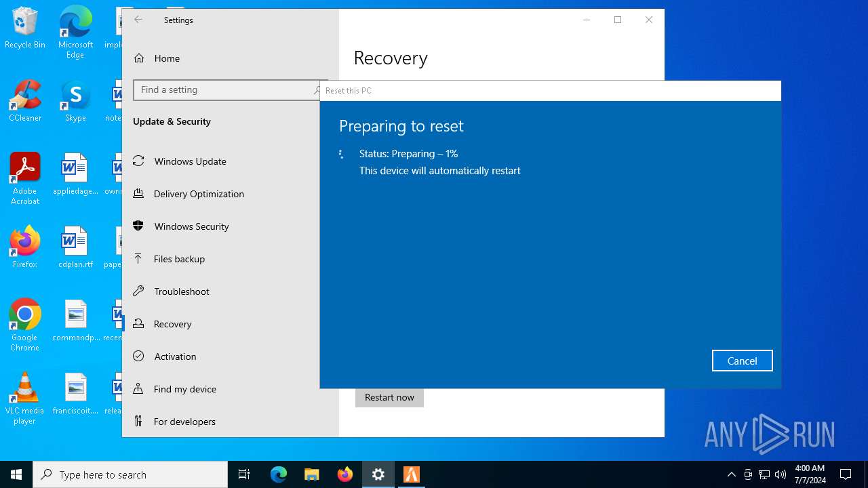Select the commandp image file on desktop

75,321
